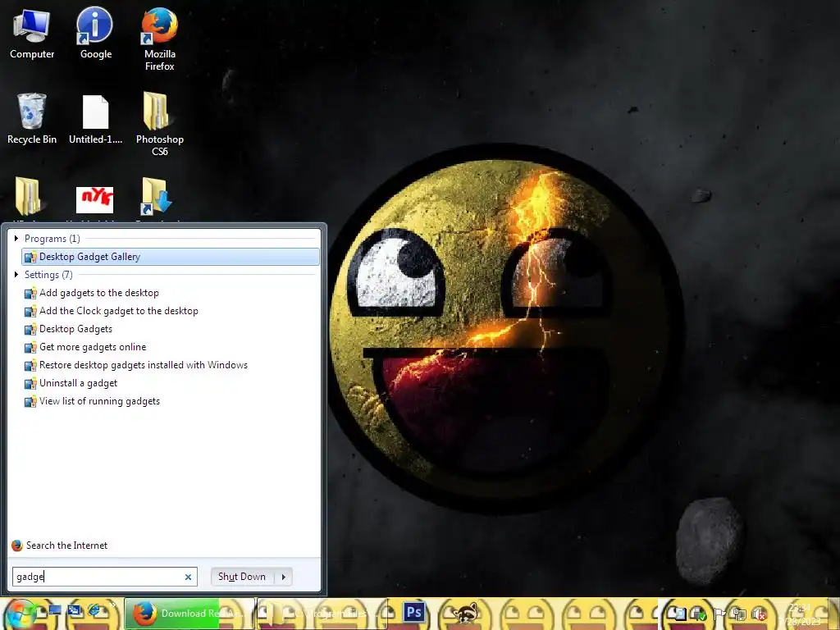
Task: Open 'Desktop Gadgets' settings result
Action: [171, 329]
